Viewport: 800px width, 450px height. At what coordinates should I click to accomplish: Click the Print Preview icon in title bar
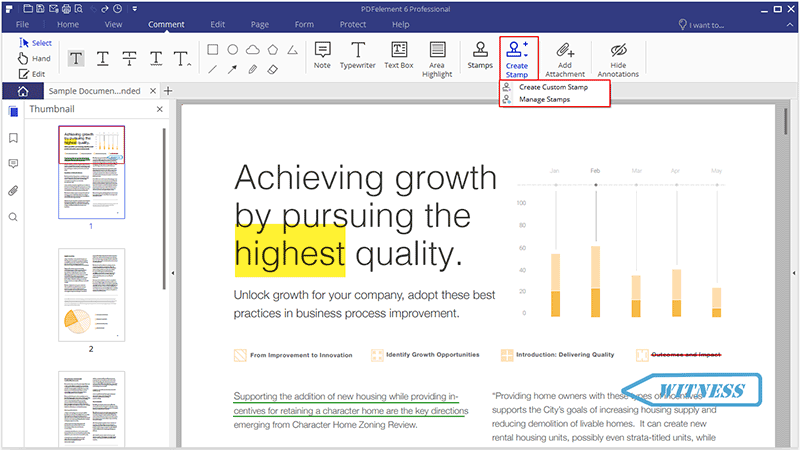(x=79, y=9)
